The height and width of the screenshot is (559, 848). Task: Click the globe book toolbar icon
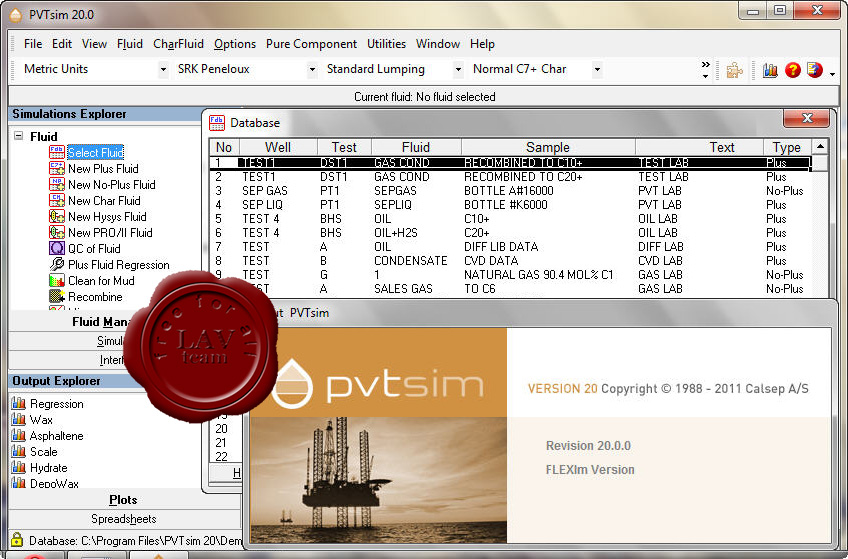(x=814, y=70)
